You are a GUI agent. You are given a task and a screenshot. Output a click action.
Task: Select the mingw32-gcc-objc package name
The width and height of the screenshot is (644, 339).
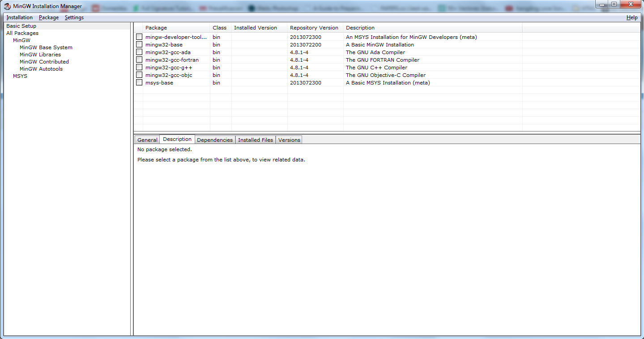(169, 75)
